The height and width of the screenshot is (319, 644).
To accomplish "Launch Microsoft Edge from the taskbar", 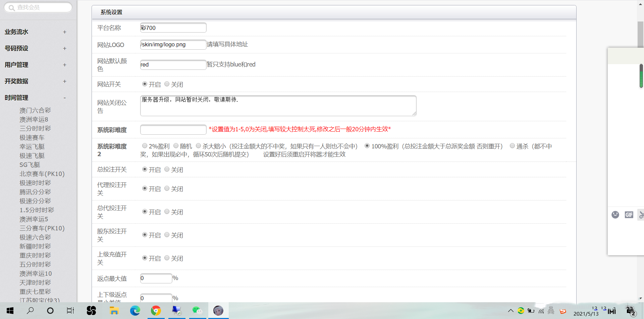I will (135, 311).
